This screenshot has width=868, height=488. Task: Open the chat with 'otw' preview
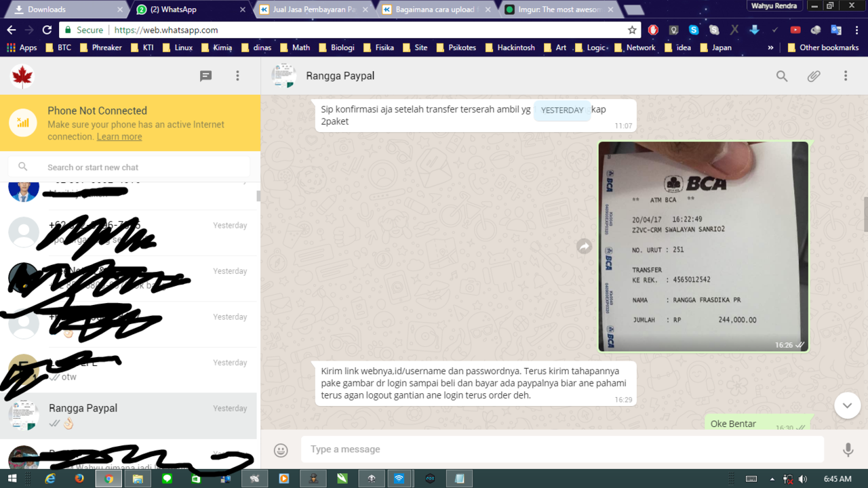[x=129, y=370]
